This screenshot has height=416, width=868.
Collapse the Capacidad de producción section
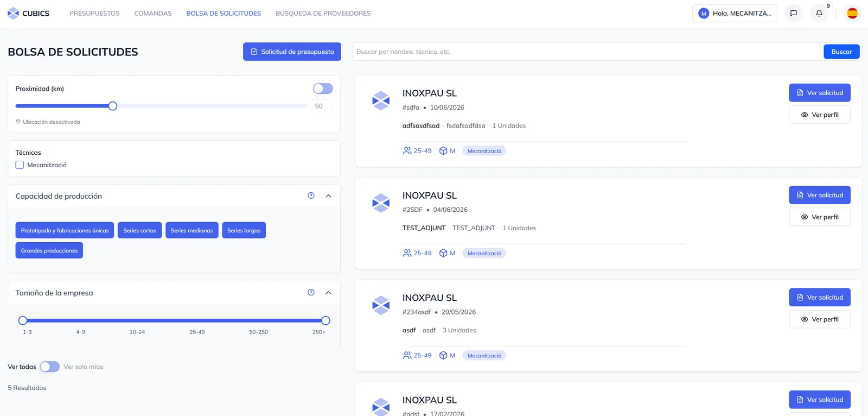[328, 196]
